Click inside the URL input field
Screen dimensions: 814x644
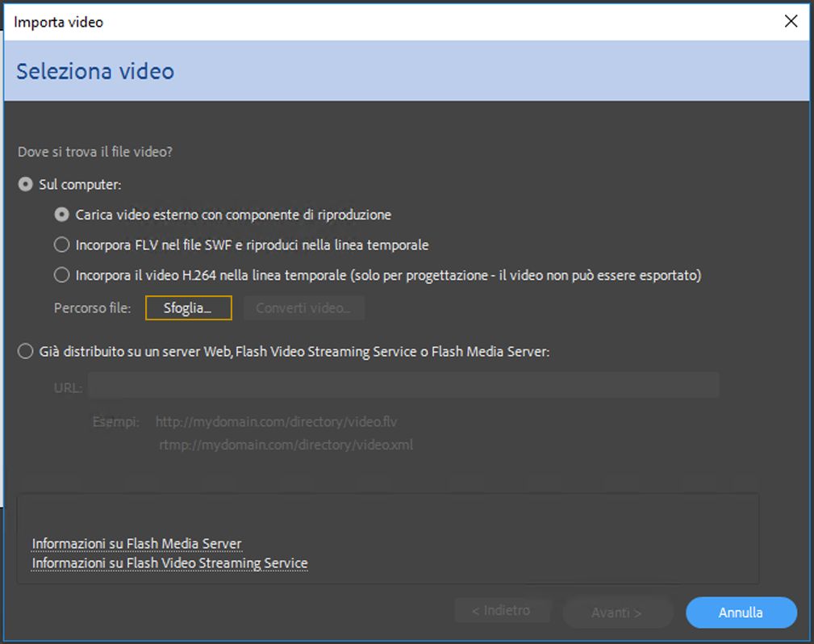(403, 386)
